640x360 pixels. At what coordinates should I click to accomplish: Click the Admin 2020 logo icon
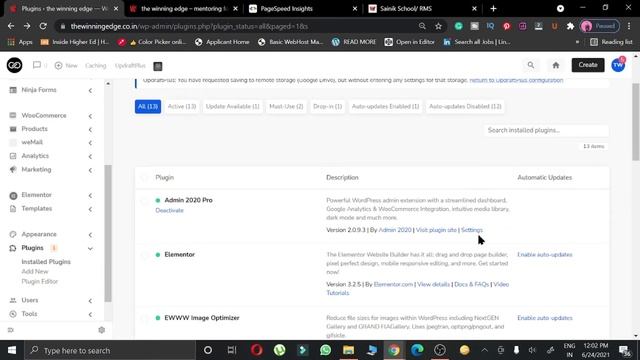tap(14, 65)
